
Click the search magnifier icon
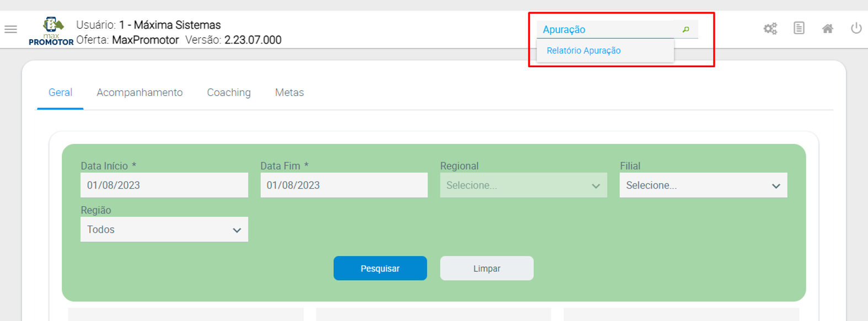[x=686, y=29]
